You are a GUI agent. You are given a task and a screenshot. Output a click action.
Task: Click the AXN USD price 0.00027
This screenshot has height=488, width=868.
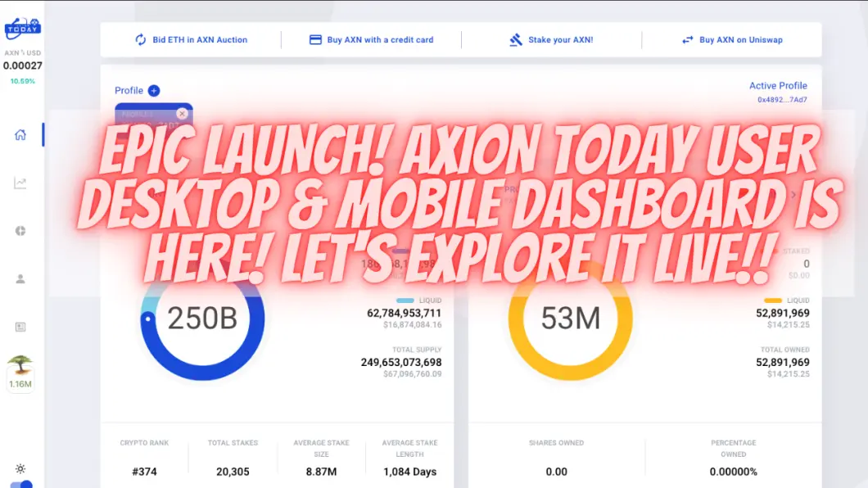[x=23, y=66]
